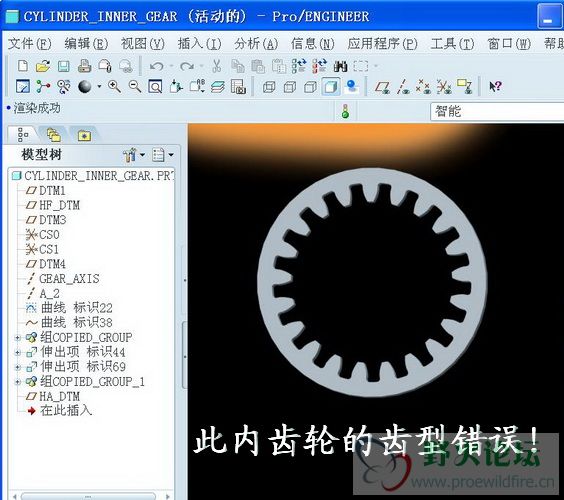Copy the selected feature
The height and width of the screenshot is (500, 564).
coord(237,66)
